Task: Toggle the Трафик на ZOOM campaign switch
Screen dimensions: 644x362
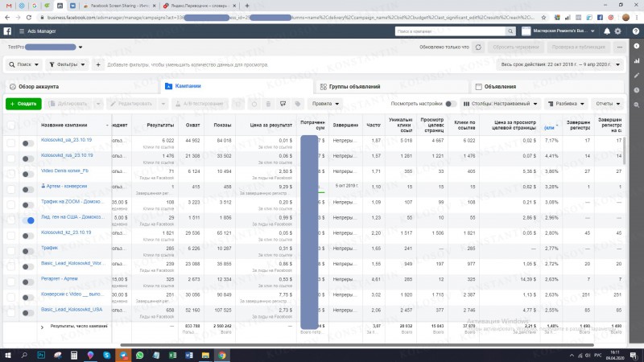Action: point(28,205)
